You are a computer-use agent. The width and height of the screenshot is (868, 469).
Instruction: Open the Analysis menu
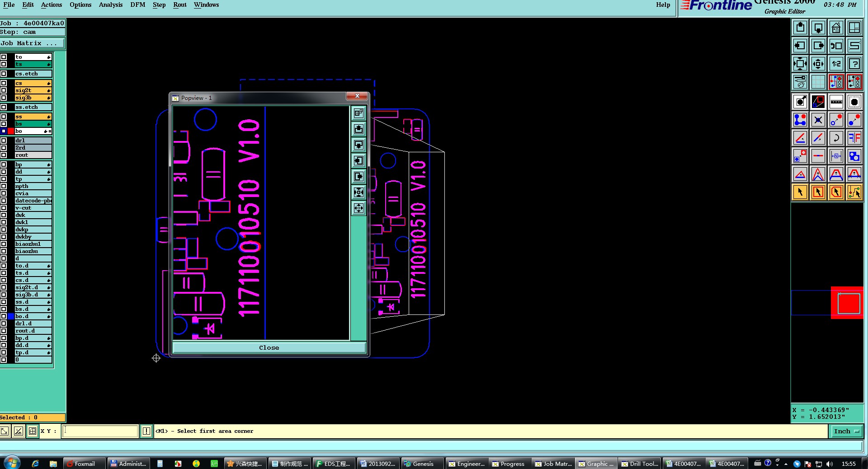tap(111, 5)
